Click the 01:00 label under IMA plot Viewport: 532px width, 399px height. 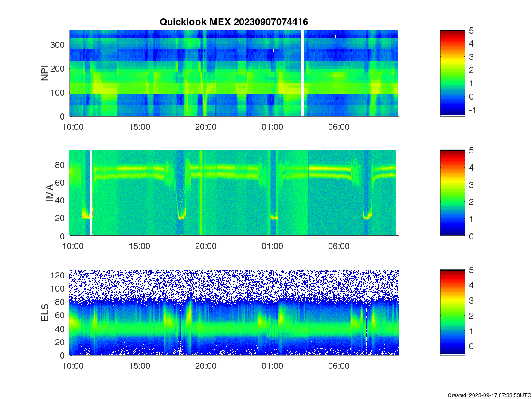coord(273,246)
